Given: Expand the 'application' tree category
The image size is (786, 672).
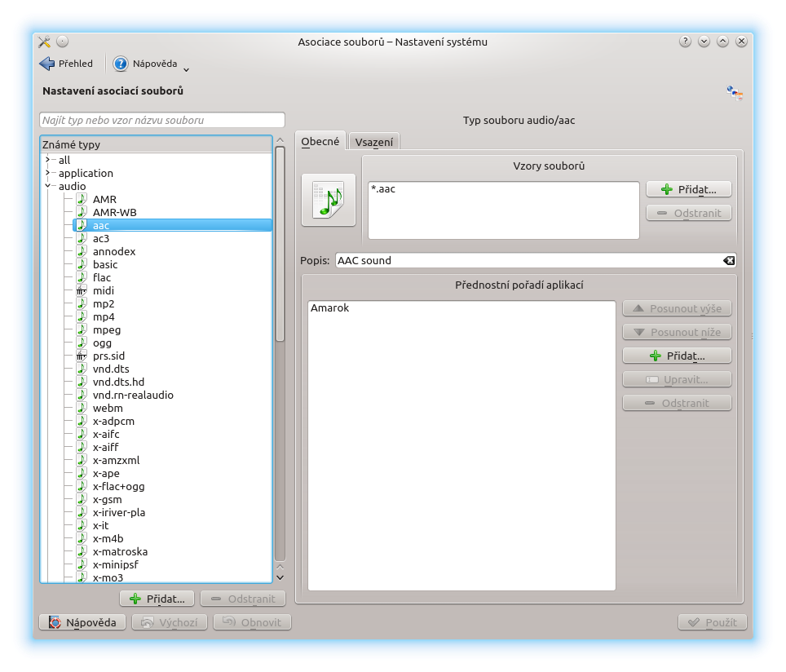Looking at the screenshot, I should (x=48, y=173).
